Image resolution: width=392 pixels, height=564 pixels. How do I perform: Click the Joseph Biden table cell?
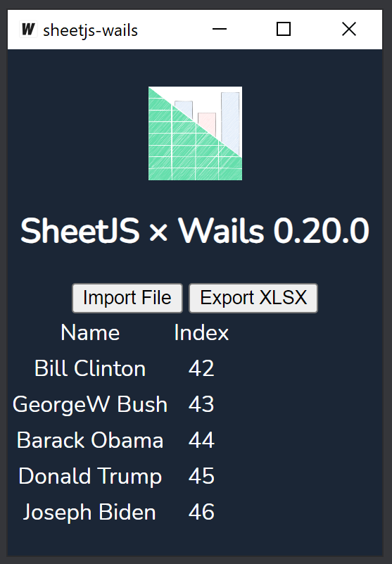pyautogui.click(x=90, y=513)
